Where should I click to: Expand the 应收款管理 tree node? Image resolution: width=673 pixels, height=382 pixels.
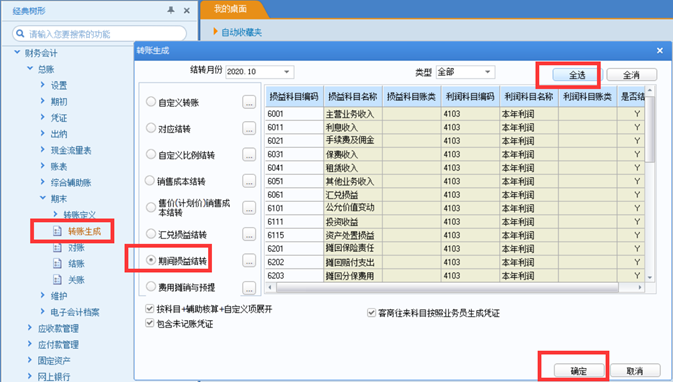(30, 328)
